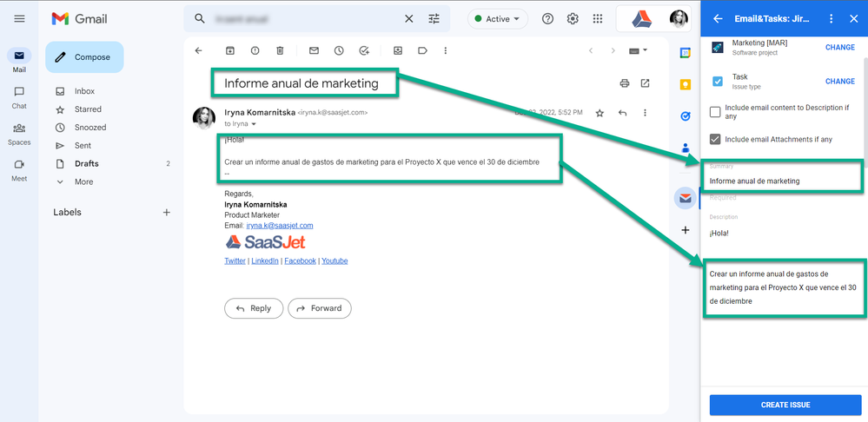This screenshot has height=422, width=868.
Task: Click the Google account avatar
Action: (679, 19)
